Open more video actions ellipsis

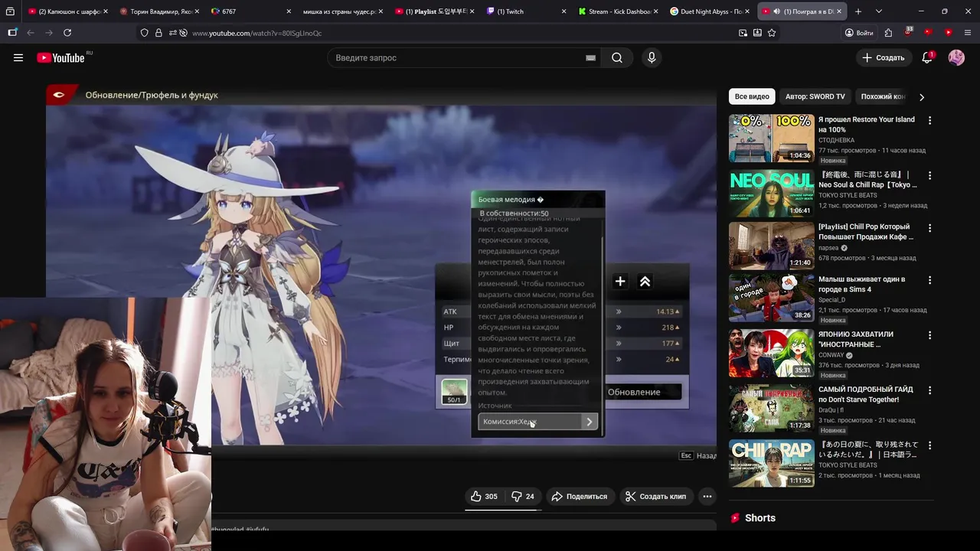point(707,496)
